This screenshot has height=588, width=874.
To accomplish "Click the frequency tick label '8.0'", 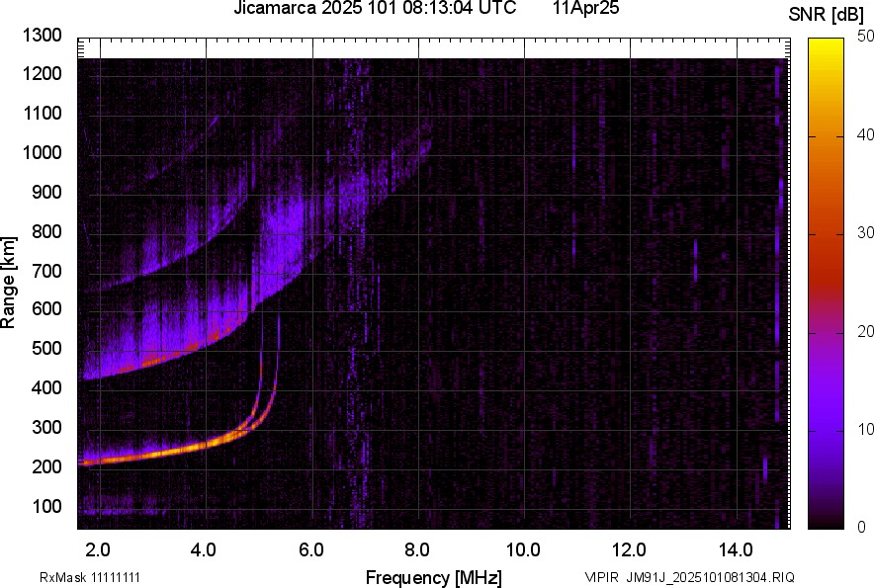I will click(x=417, y=549).
